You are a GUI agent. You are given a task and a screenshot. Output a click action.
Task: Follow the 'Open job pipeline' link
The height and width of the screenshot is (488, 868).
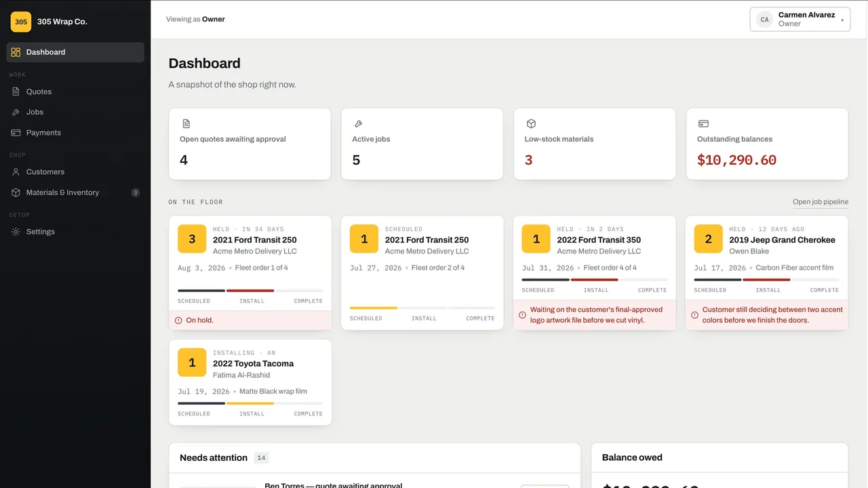click(821, 202)
